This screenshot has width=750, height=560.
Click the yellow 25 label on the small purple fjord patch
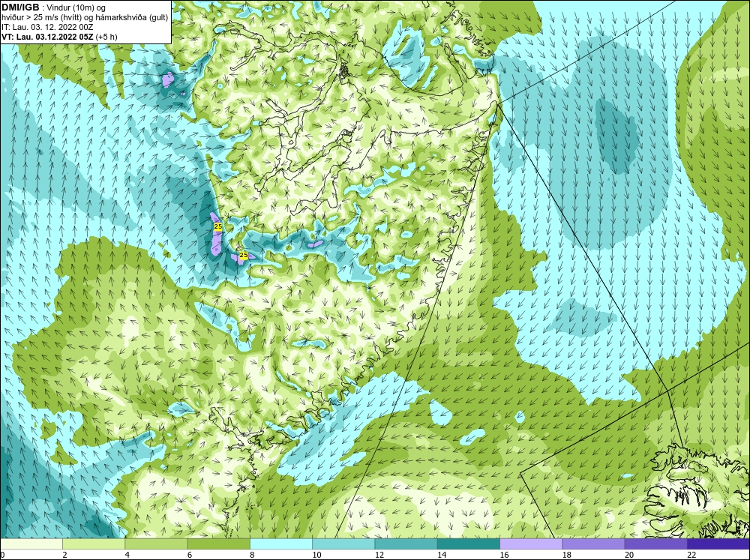coord(244,256)
